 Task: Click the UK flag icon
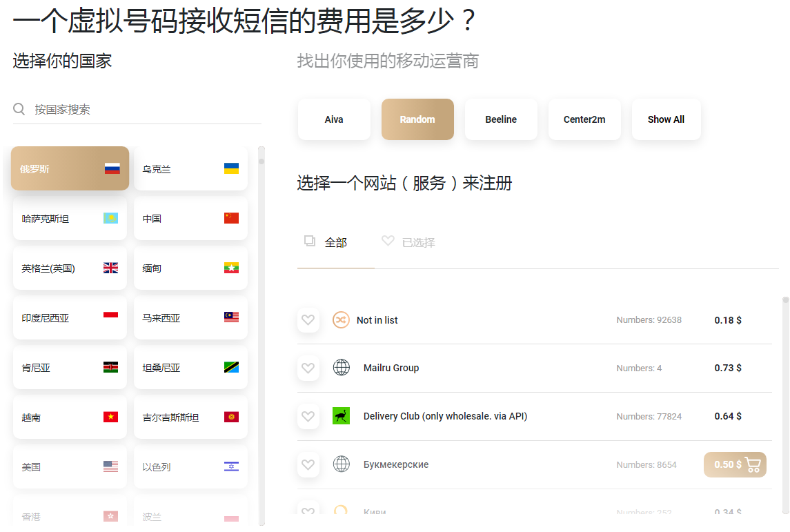pyautogui.click(x=111, y=268)
